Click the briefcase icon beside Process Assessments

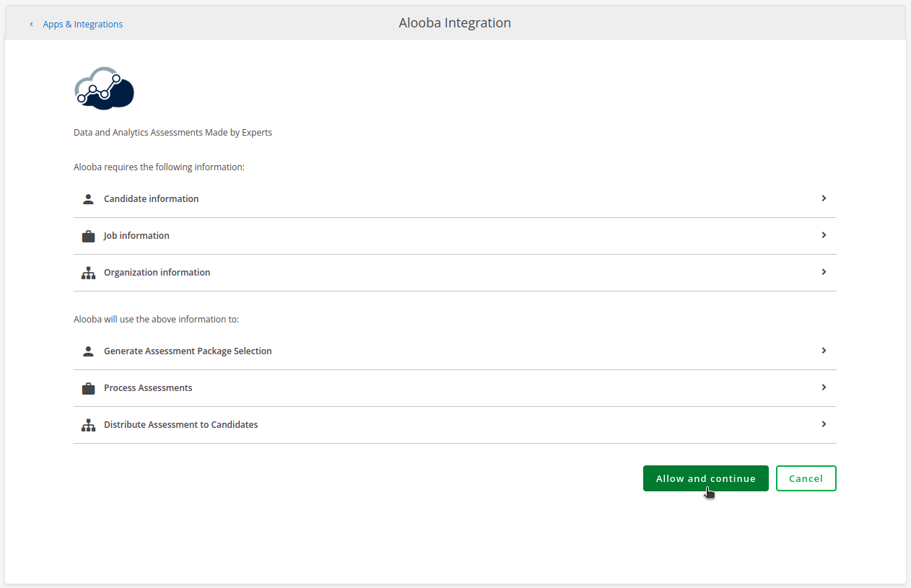pos(88,388)
